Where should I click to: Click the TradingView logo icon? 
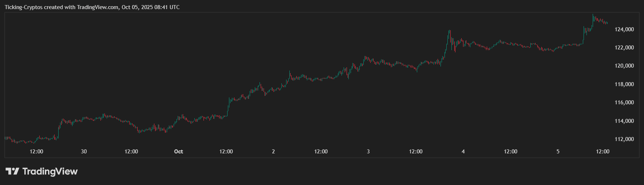point(12,171)
